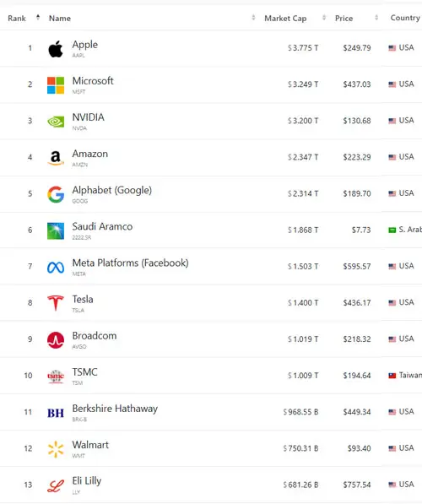Click the Eli Lilly script logo

(56, 485)
